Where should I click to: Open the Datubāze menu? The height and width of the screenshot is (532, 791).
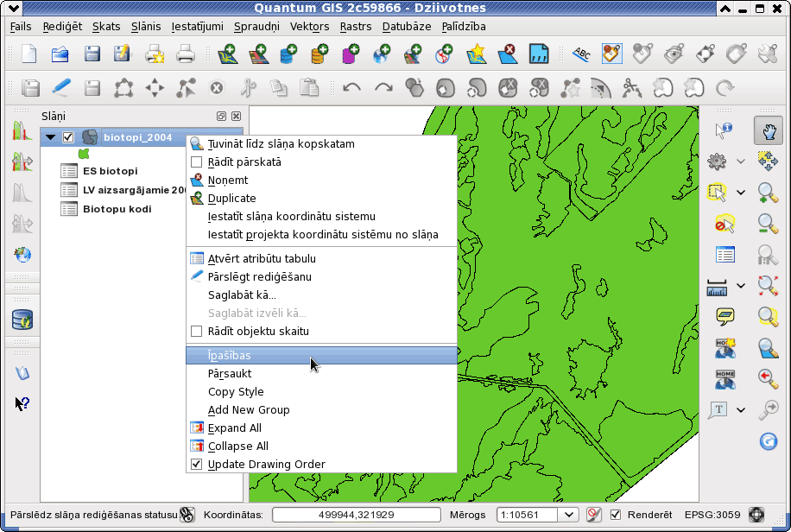tap(407, 26)
